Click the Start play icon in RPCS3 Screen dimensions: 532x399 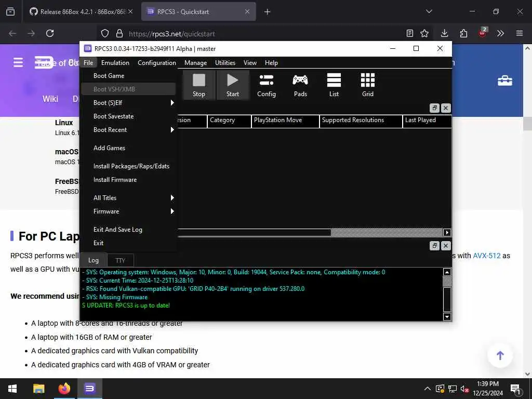(232, 85)
